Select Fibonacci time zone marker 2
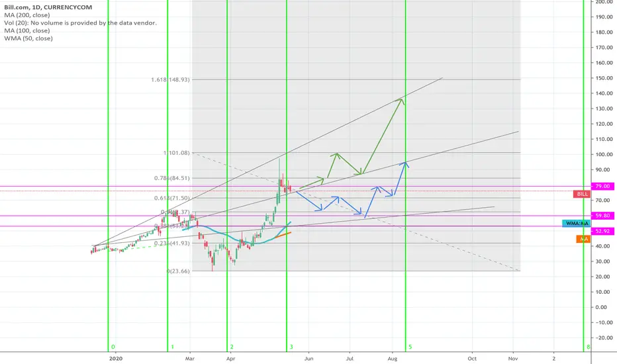 (232, 347)
